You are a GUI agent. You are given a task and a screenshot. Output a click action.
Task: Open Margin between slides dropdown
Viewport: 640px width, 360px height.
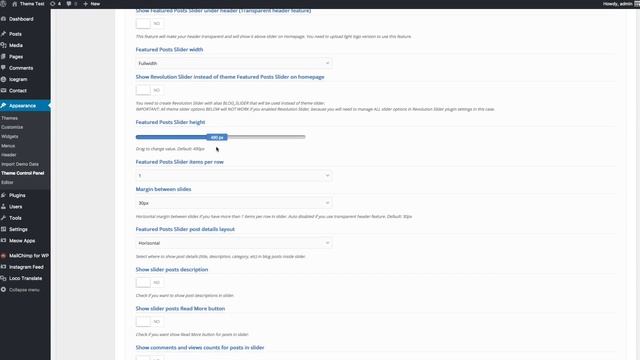pyautogui.click(x=233, y=203)
